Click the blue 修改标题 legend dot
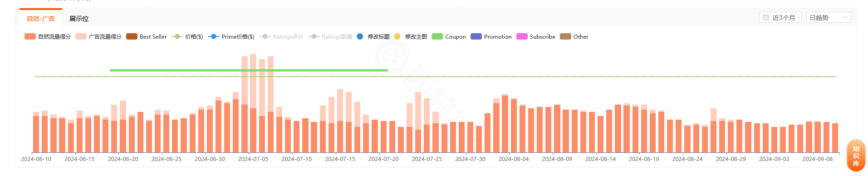 pos(360,36)
